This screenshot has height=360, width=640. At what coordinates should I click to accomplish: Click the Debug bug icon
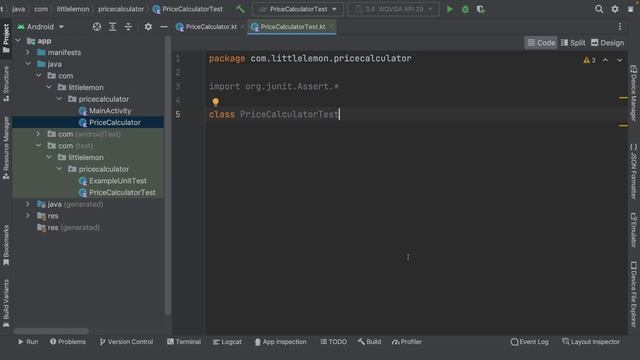(x=465, y=9)
